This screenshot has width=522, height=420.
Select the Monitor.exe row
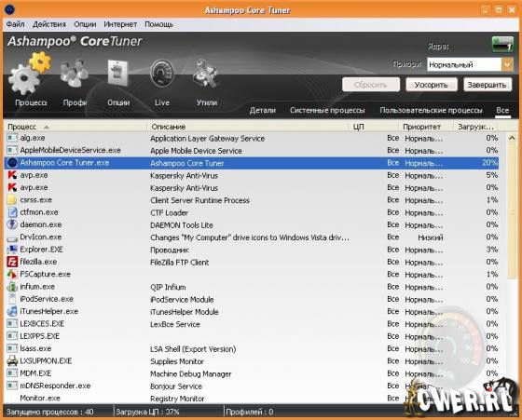click(x=252, y=398)
